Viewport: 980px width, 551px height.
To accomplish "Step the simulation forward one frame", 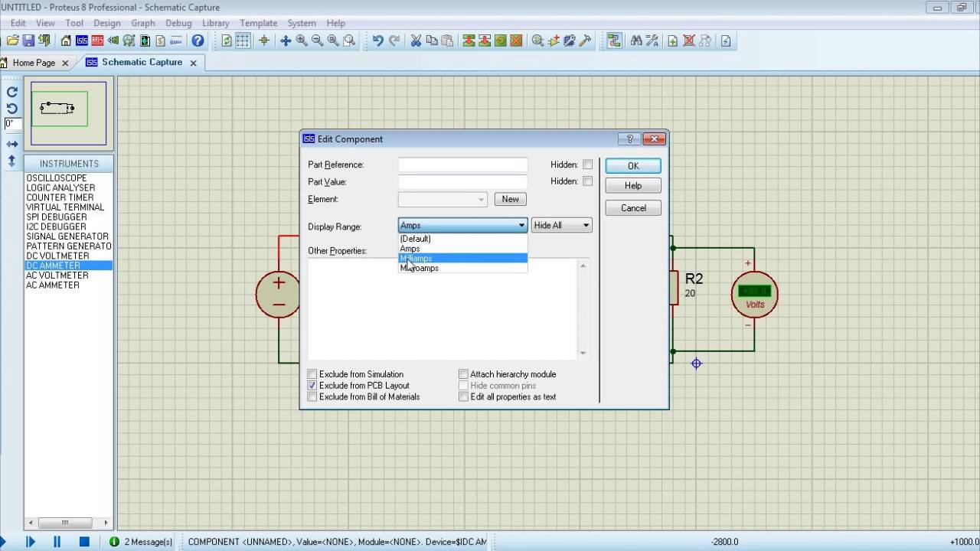I will pos(30,541).
